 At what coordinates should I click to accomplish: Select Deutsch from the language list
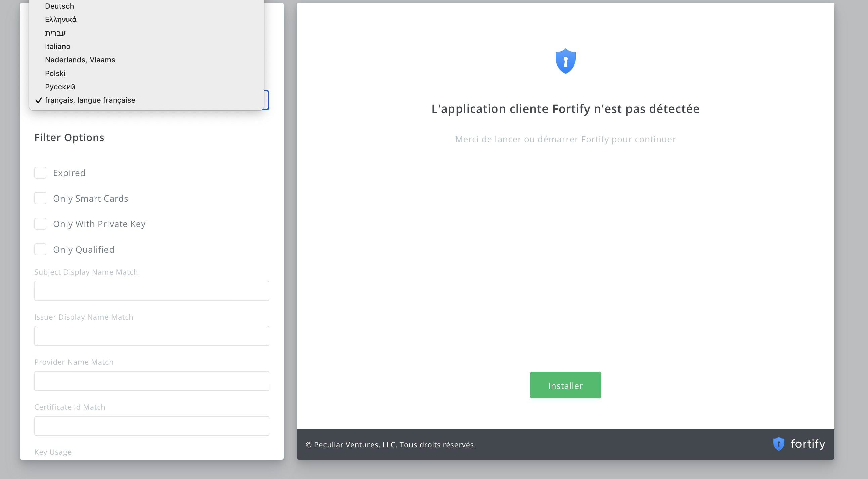click(x=59, y=6)
